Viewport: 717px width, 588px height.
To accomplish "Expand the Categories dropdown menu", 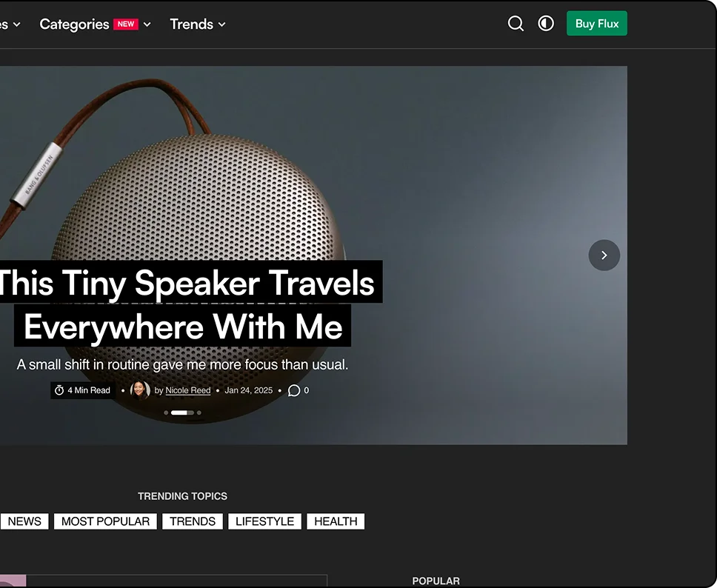I will (x=74, y=24).
